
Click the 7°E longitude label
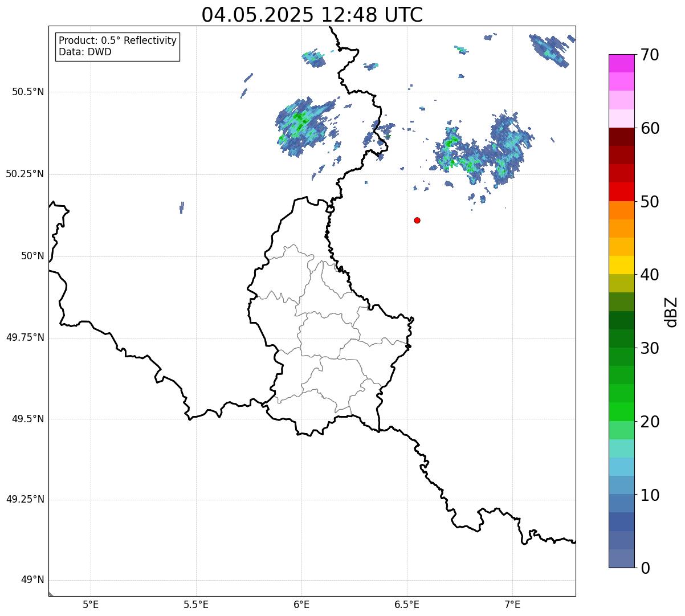[512, 605]
